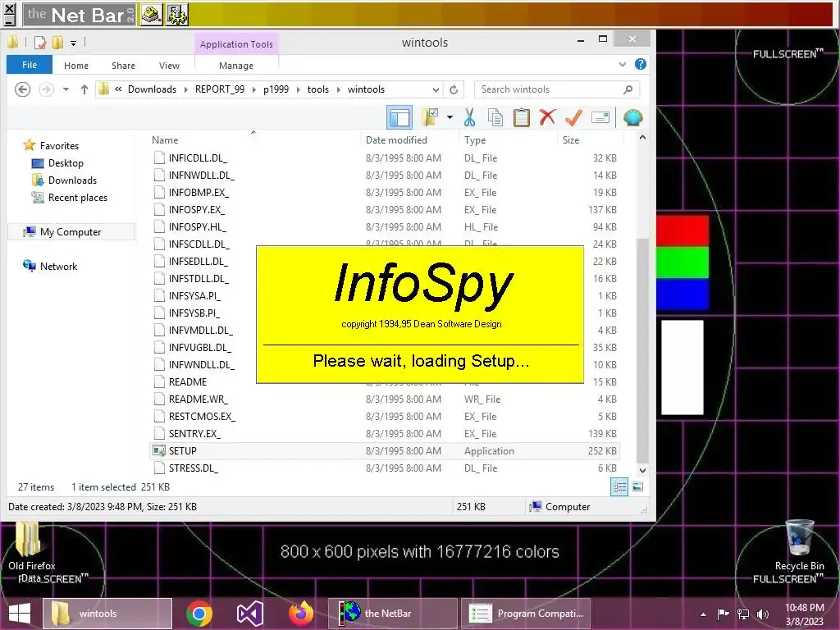Open the recent locations dropdown arrow
Screen dimensions: 840x630
pyautogui.click(x=66, y=89)
